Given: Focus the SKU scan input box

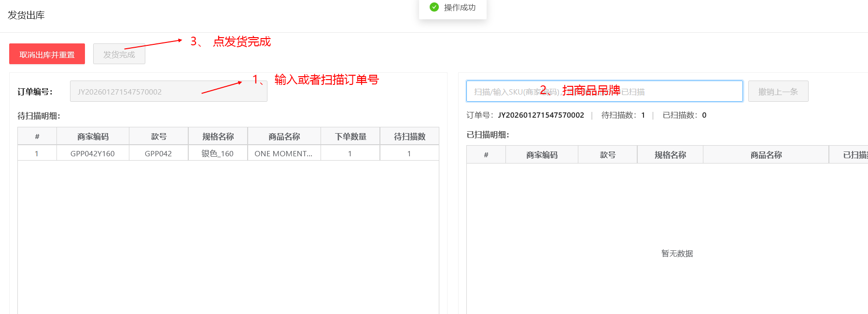Looking at the screenshot, I should 604,92.
